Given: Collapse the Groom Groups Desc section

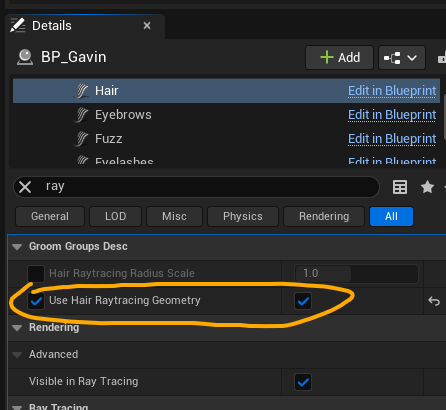Looking at the screenshot, I should (x=17, y=247).
